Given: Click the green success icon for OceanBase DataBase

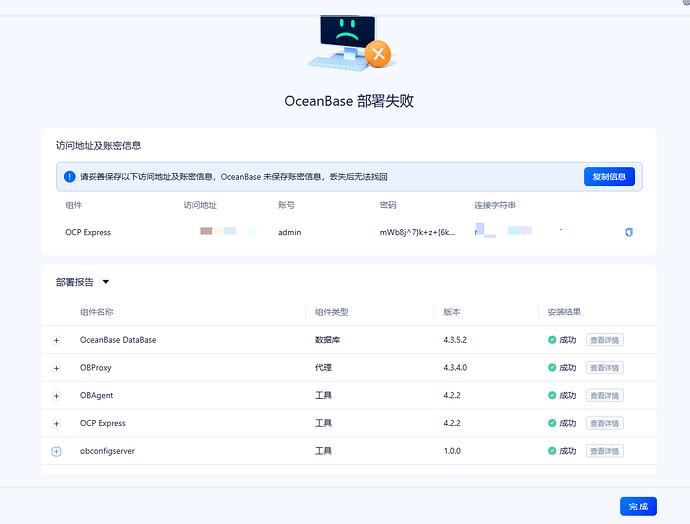Looking at the screenshot, I should coord(552,340).
